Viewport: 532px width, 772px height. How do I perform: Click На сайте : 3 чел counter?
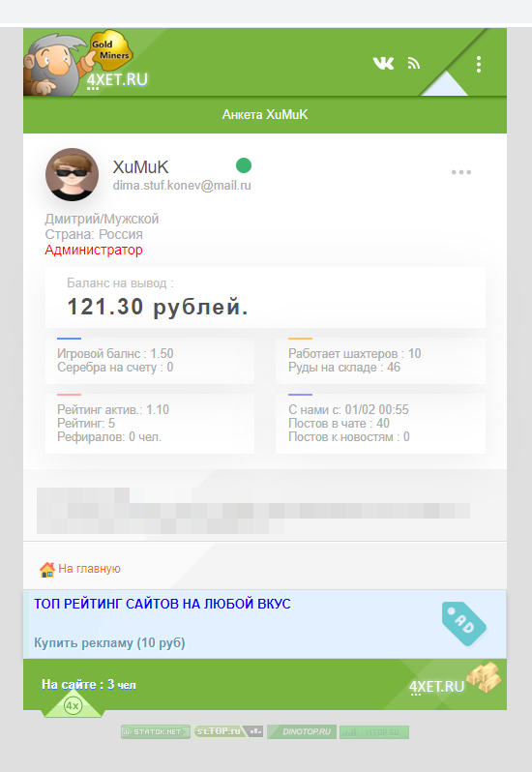pyautogui.click(x=89, y=684)
